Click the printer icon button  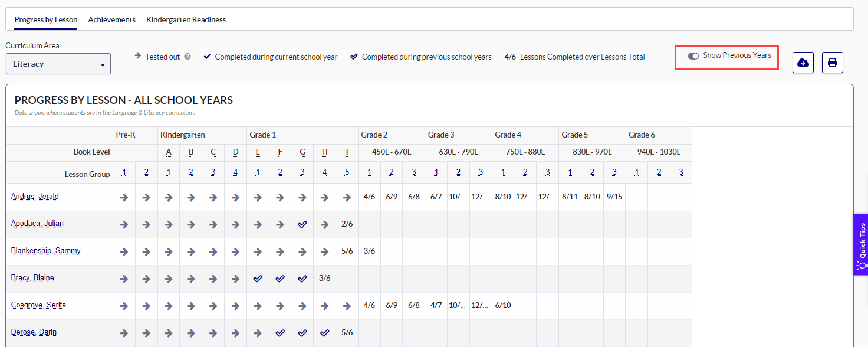[833, 63]
